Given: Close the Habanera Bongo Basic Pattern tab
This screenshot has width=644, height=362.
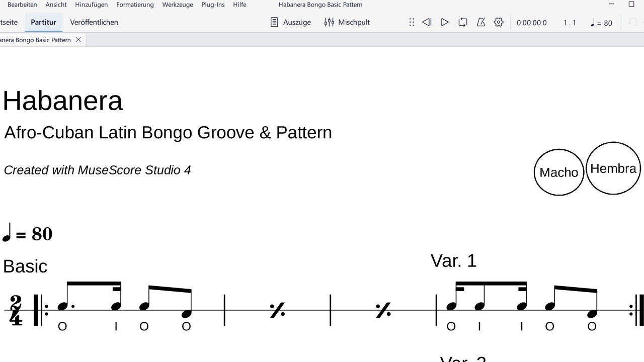Looking at the screenshot, I should [x=78, y=40].
